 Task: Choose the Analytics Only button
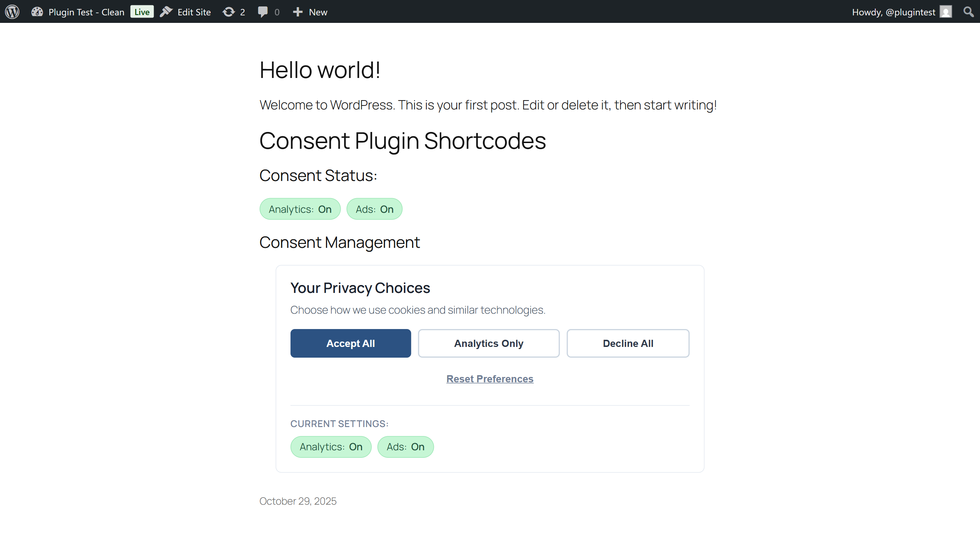[489, 343]
